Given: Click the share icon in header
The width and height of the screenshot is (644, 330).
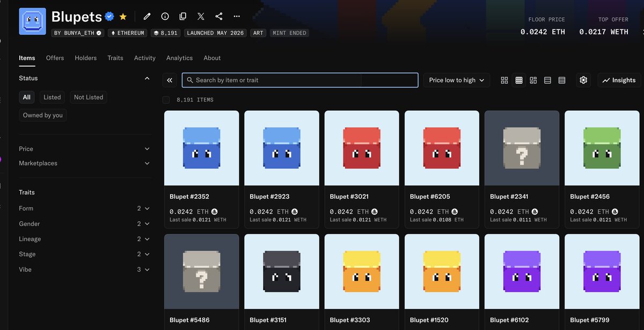Looking at the screenshot, I should (219, 17).
